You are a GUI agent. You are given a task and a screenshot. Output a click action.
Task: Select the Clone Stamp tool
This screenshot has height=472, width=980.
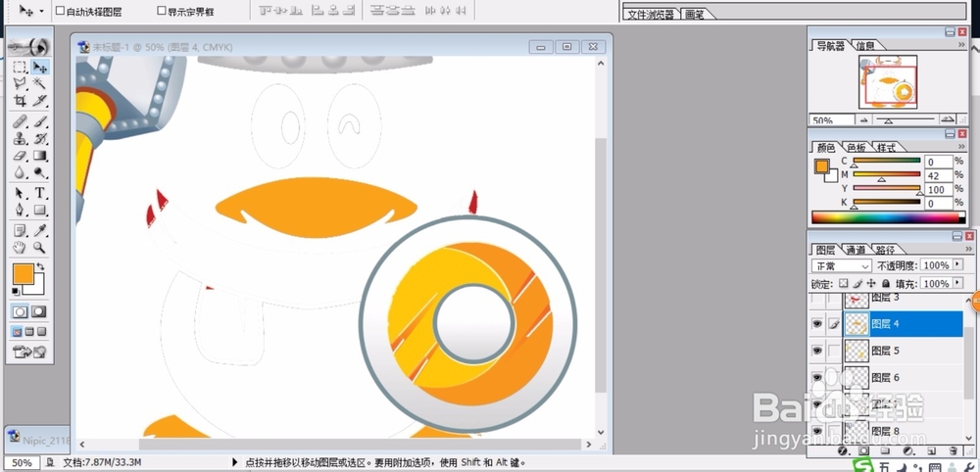(20, 138)
